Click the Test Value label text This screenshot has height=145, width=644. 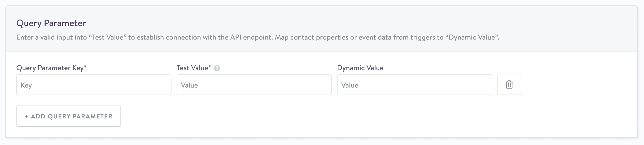192,68
